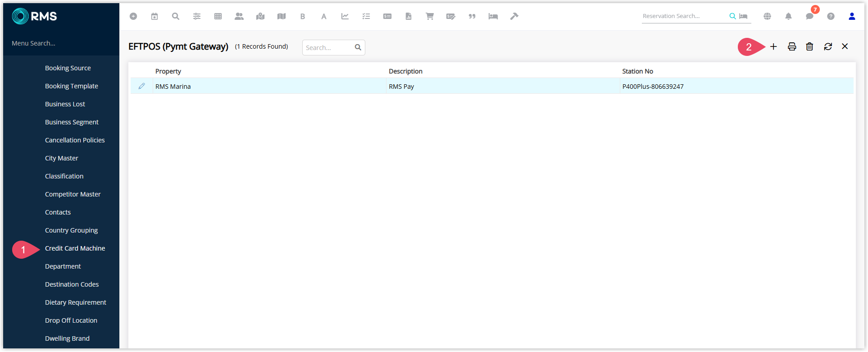Refresh the EFTPOS list

[828, 47]
